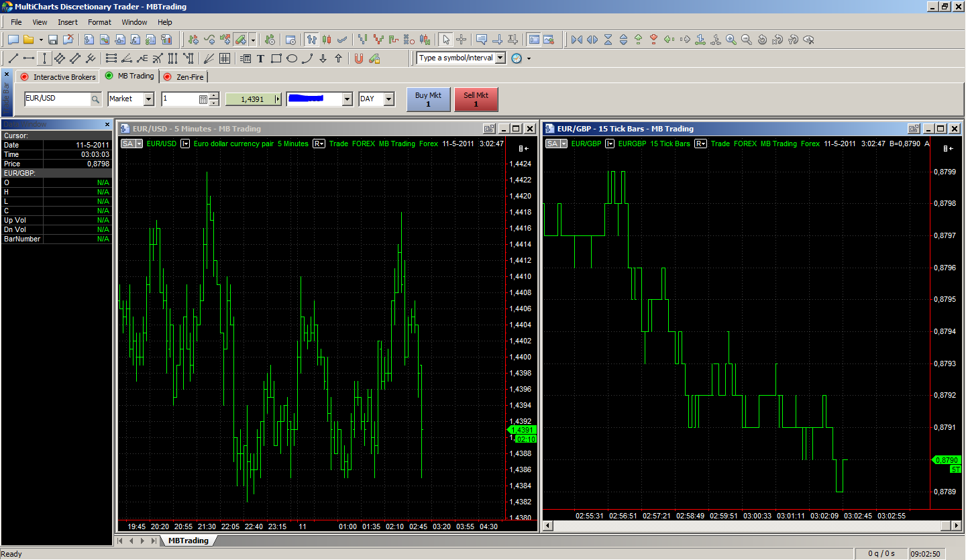This screenshot has height=560, width=966.
Task: Pick the Text drawing tool
Action: point(260,58)
